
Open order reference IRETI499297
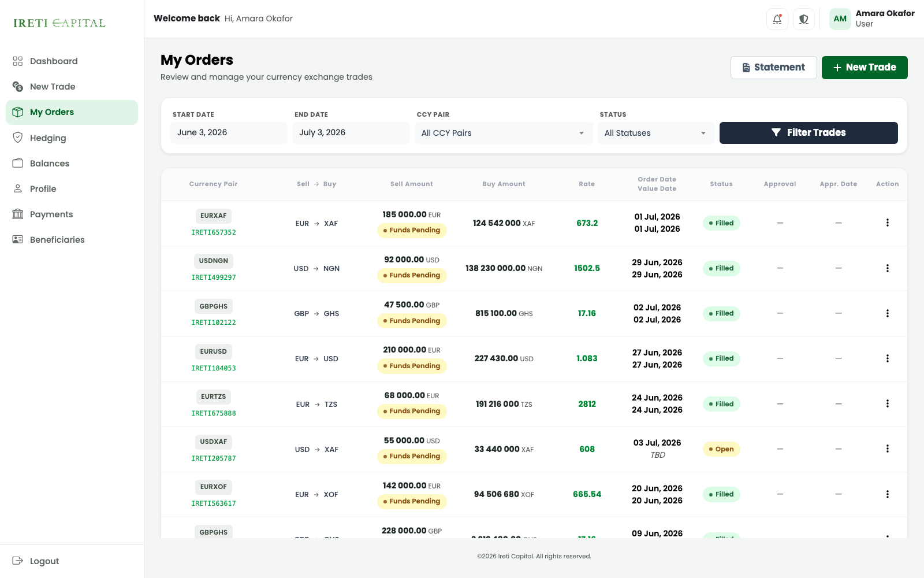coord(214,277)
